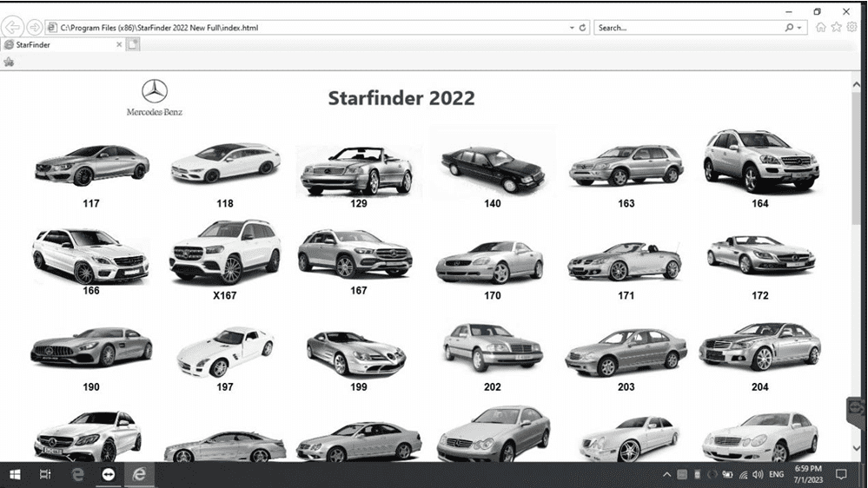Viewport: 868px width, 488px height.
Task: Open the clock showing 6:59 PM
Action: 808,474
